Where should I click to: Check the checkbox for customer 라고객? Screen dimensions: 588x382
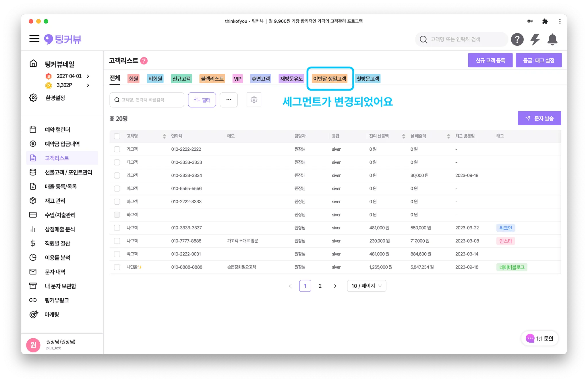(x=117, y=175)
